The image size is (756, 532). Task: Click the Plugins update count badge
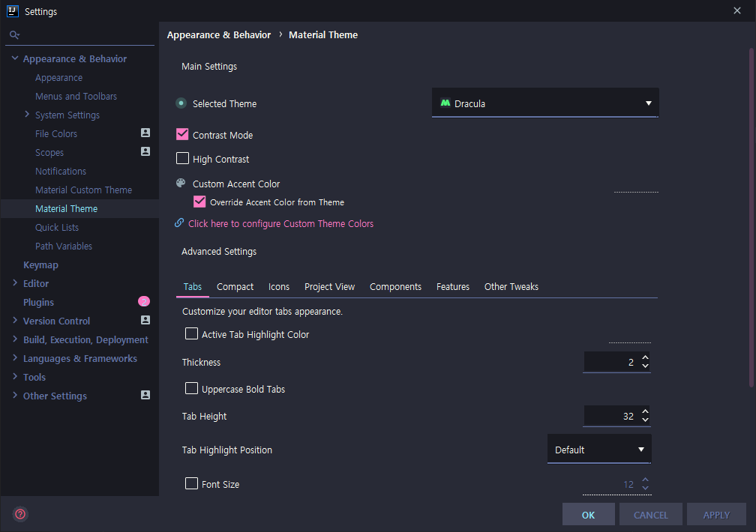(144, 302)
